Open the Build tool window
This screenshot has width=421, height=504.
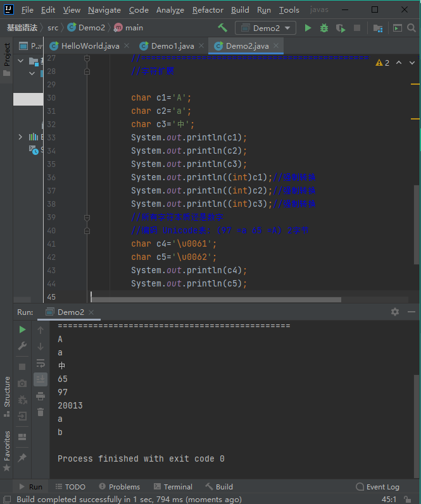(219, 487)
